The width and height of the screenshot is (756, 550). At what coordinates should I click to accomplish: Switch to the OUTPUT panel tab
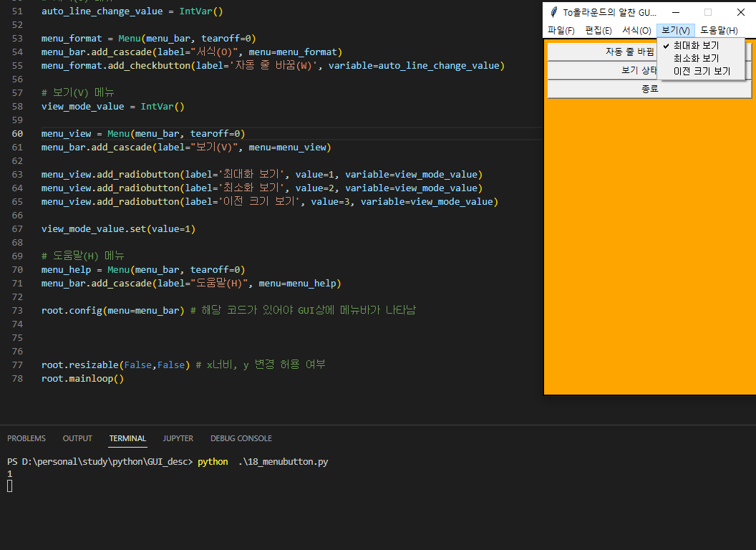pos(77,438)
